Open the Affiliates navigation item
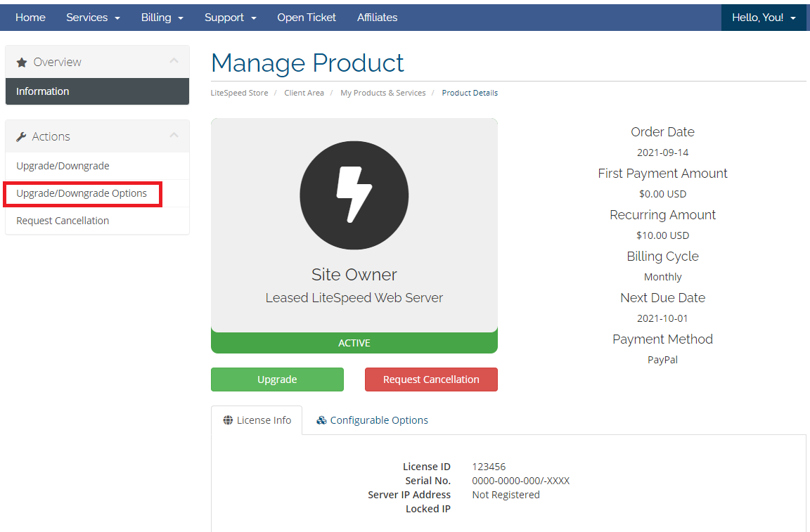The width and height of the screenshot is (810, 532). (377, 18)
